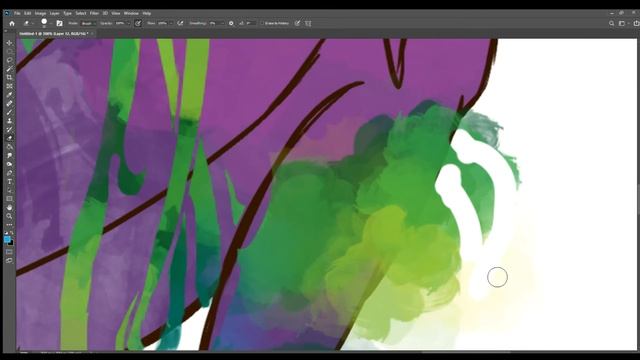Select the Smudge/Blur tool

click(x=9, y=156)
